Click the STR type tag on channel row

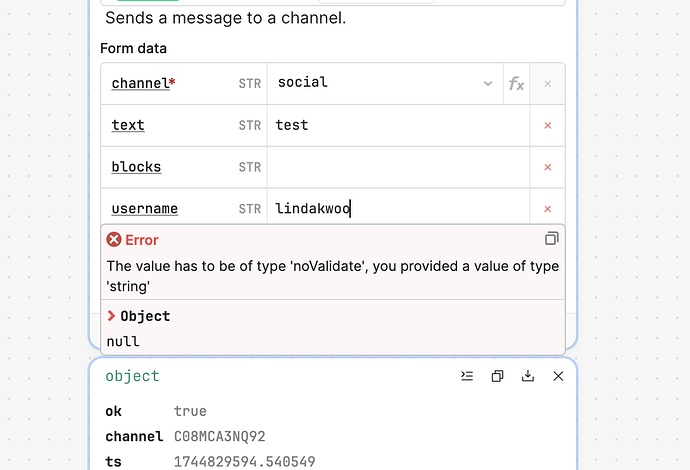tap(250, 84)
